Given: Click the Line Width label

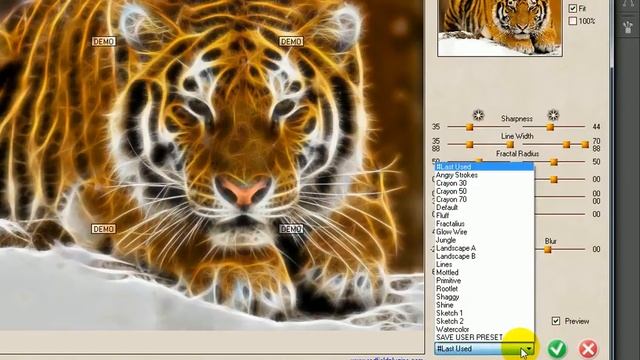Looking at the screenshot, I should (517, 136).
